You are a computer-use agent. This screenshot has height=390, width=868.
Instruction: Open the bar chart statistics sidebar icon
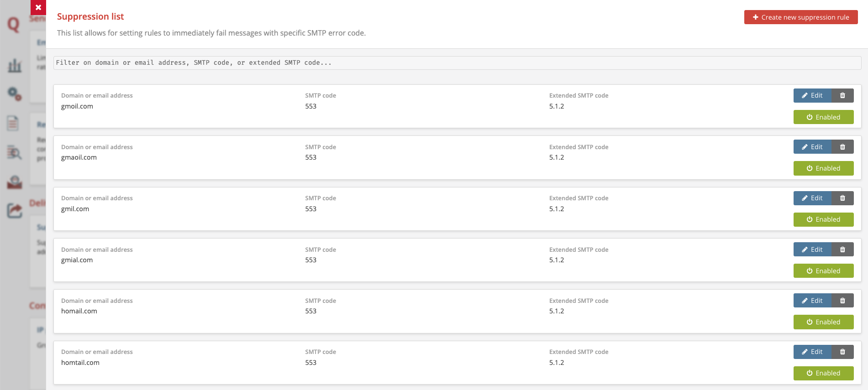coord(15,66)
